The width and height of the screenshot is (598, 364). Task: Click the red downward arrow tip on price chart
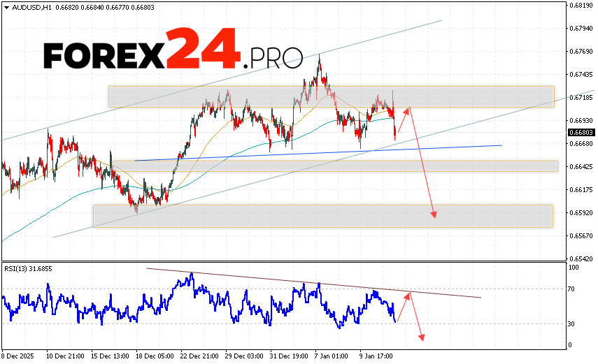434,217
